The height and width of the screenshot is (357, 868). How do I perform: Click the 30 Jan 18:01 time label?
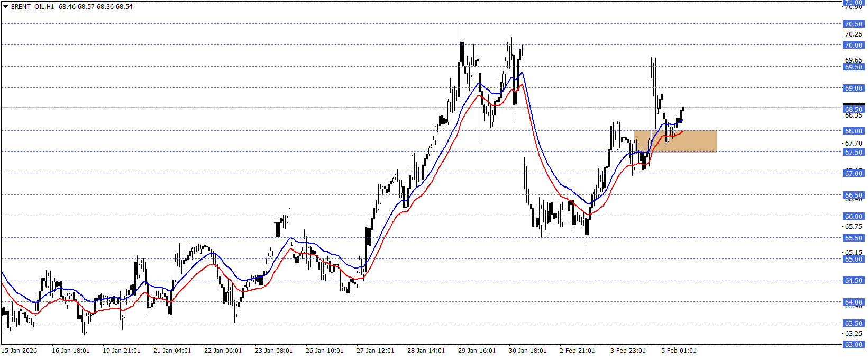[528, 351]
